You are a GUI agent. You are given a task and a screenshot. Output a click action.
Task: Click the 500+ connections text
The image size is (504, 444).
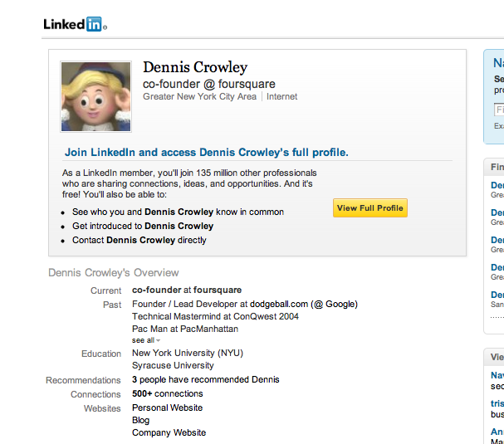[167, 394]
